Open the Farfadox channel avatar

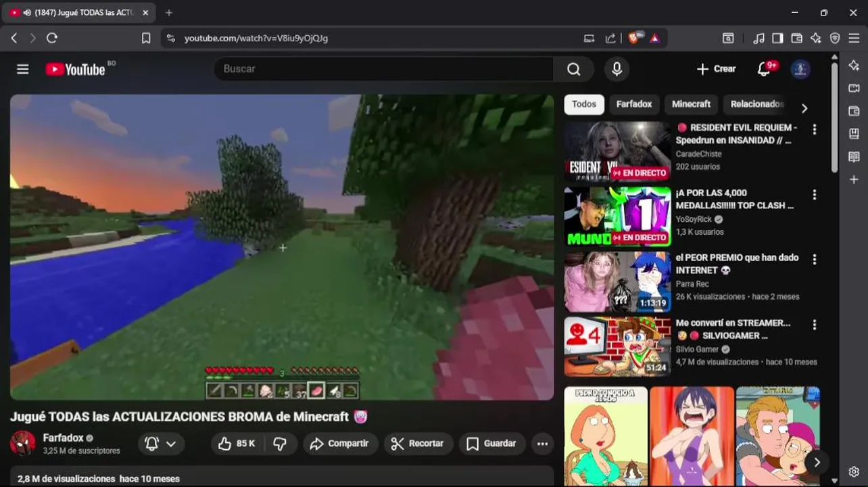[x=23, y=443]
